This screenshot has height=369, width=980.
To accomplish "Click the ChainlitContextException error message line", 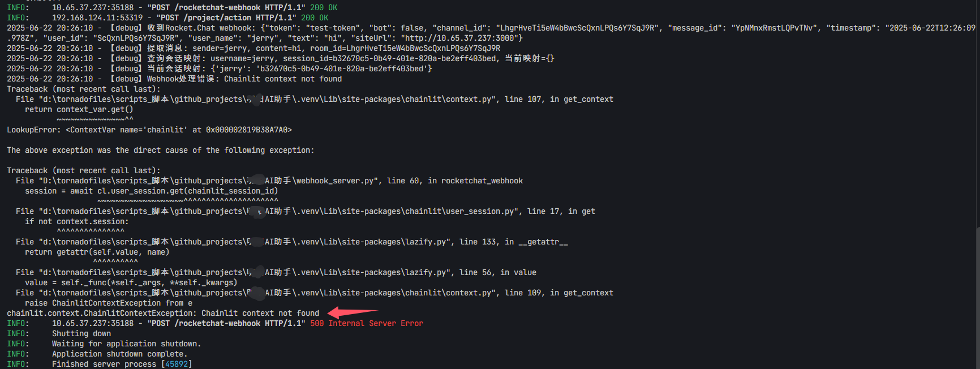I will point(163,313).
